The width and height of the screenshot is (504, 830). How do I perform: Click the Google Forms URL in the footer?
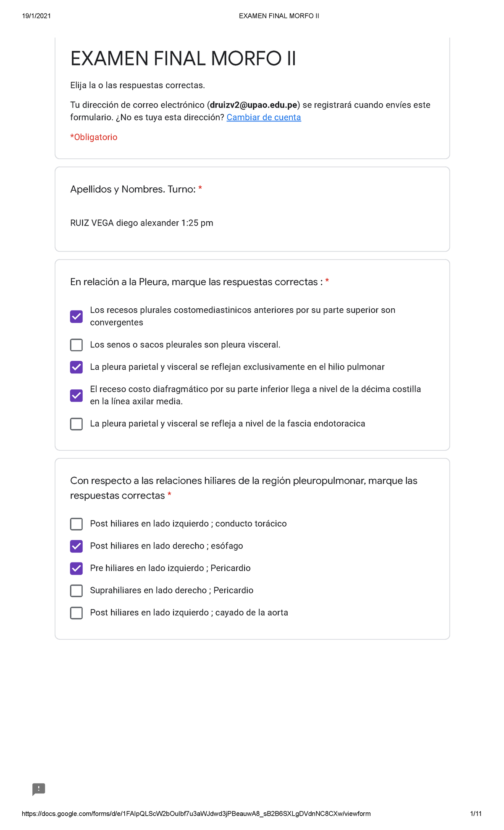click(196, 814)
